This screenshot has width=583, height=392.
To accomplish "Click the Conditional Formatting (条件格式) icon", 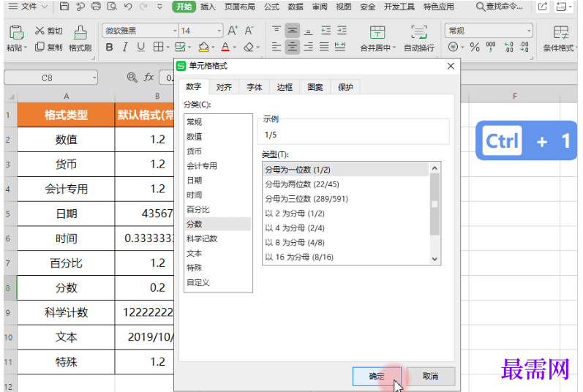I will 561,32.
